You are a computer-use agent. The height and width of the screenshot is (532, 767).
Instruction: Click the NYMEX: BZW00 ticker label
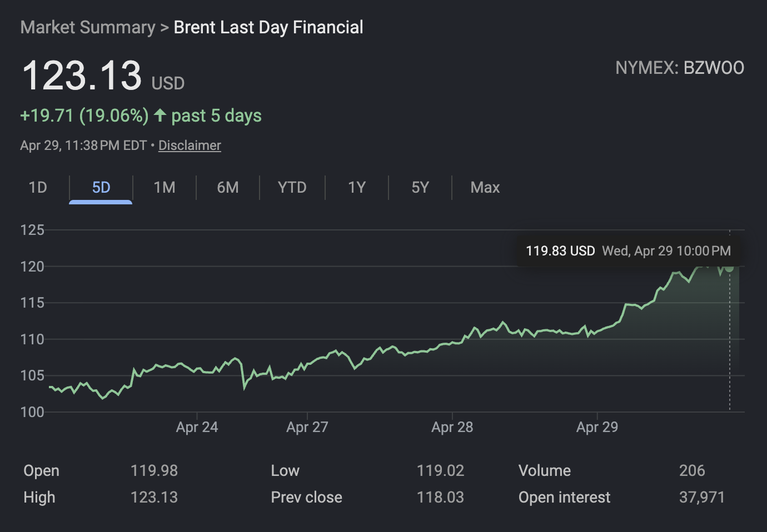click(679, 68)
